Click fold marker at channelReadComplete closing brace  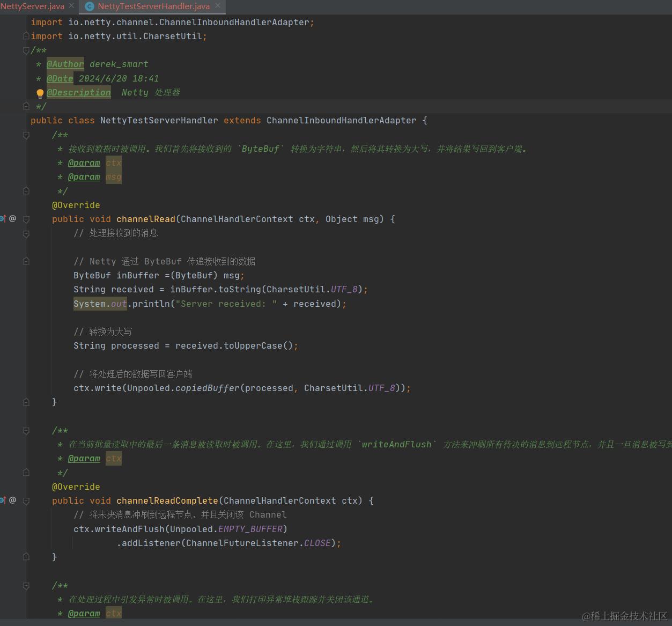click(x=26, y=557)
